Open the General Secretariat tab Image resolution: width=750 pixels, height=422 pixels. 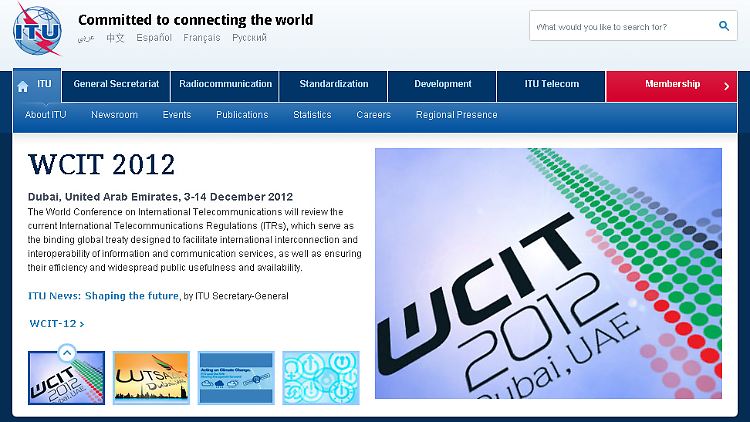click(116, 86)
